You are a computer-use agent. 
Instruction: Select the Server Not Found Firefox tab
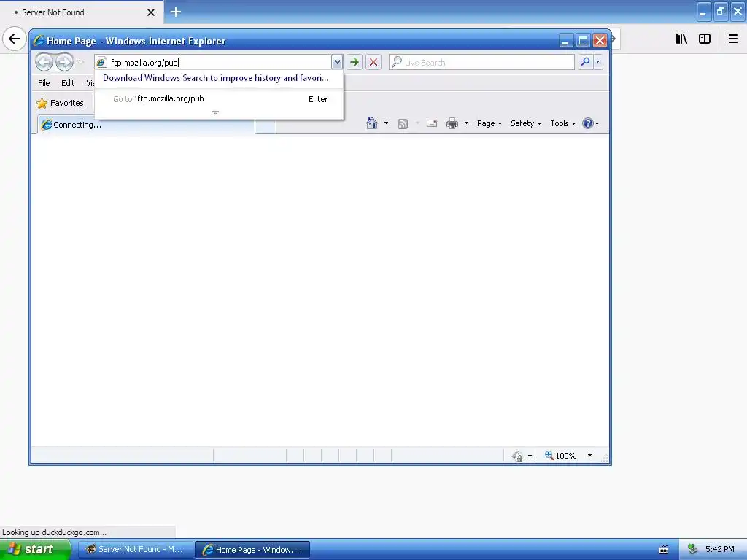click(x=81, y=12)
